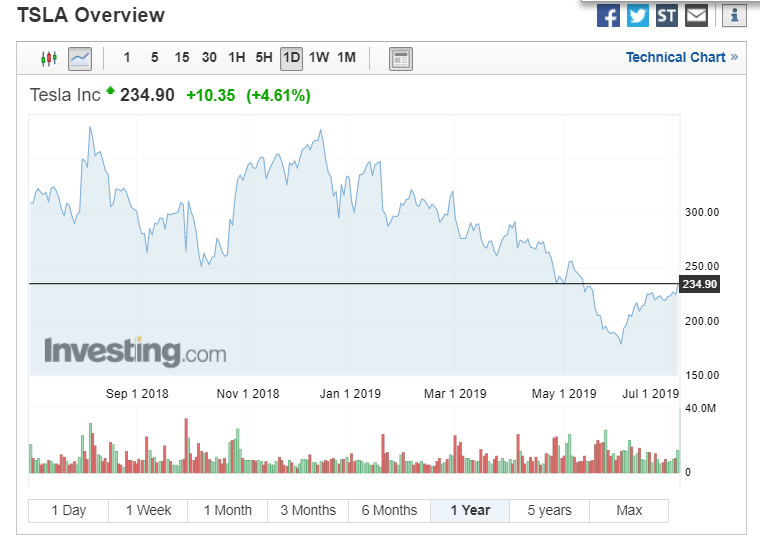Screen dimensions: 760x540
Task: Set interval to 1 minute
Action: coord(127,58)
